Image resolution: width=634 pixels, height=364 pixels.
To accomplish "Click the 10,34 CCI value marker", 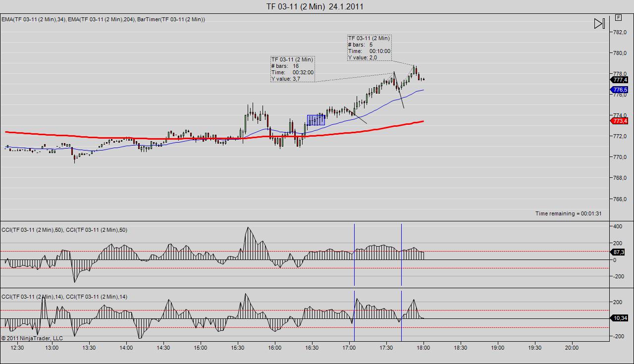I will [620, 318].
